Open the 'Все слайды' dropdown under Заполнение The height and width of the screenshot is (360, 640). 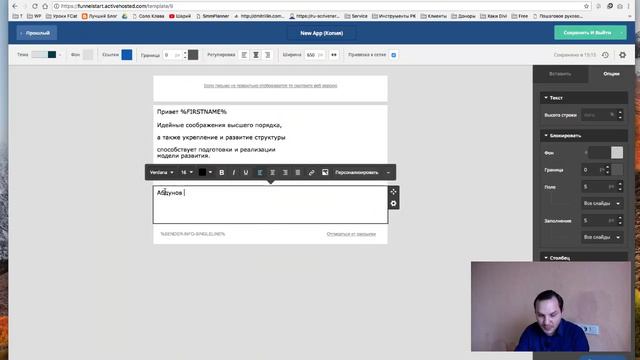602,237
